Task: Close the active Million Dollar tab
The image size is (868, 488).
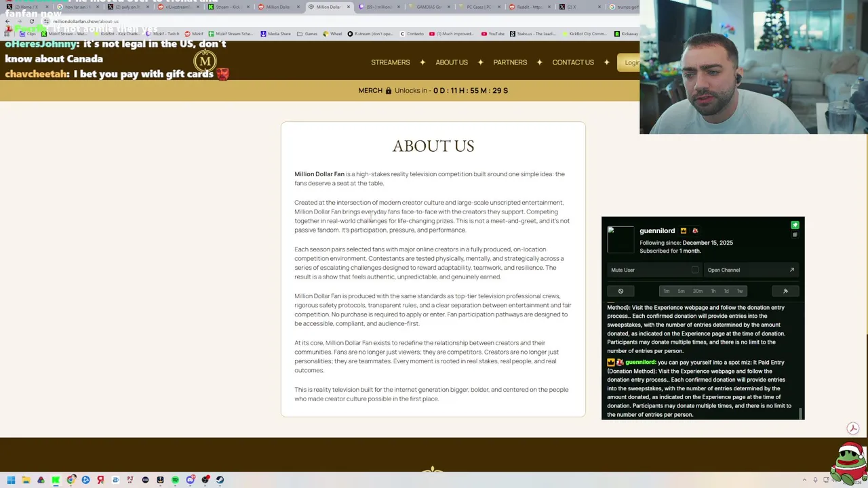Action: (349, 7)
